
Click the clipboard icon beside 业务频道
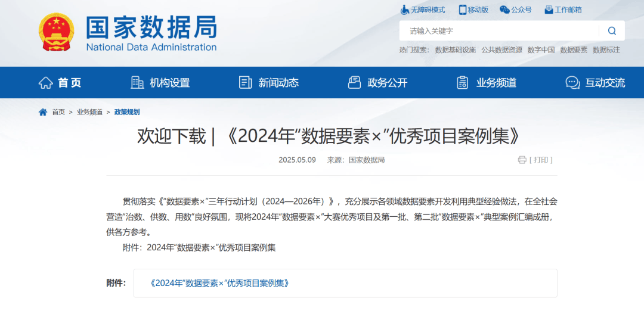[x=463, y=83]
